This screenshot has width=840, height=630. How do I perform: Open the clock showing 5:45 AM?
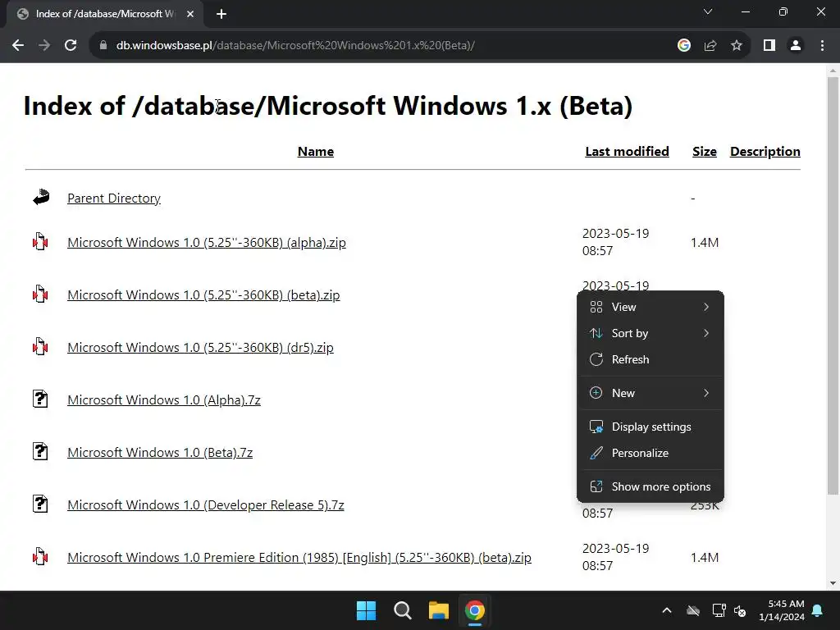click(x=782, y=610)
